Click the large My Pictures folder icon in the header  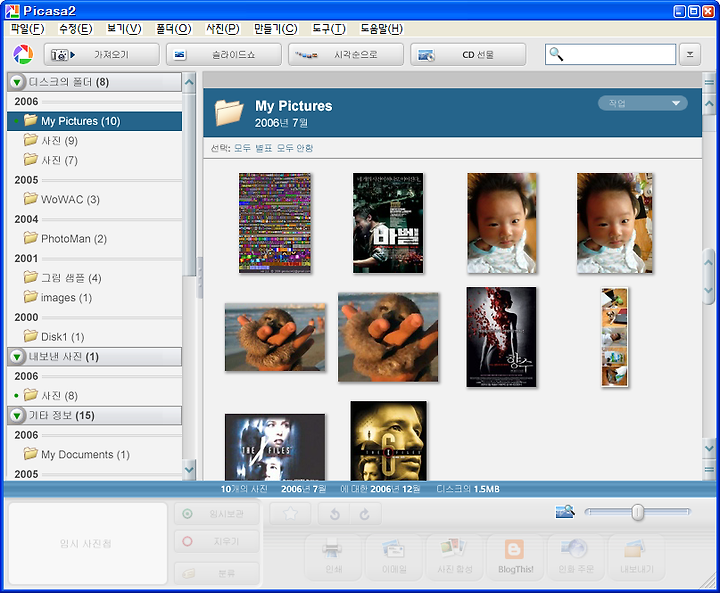(229, 113)
